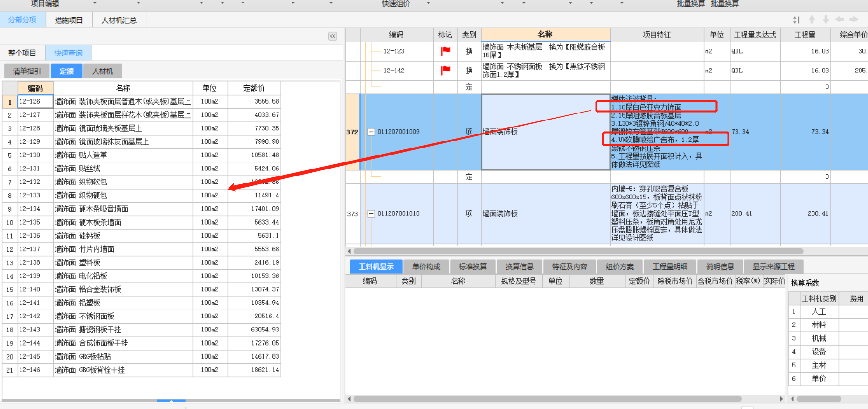
Task: Click the sort rows icon in the toolbar
Action: pyautogui.click(x=797, y=20)
